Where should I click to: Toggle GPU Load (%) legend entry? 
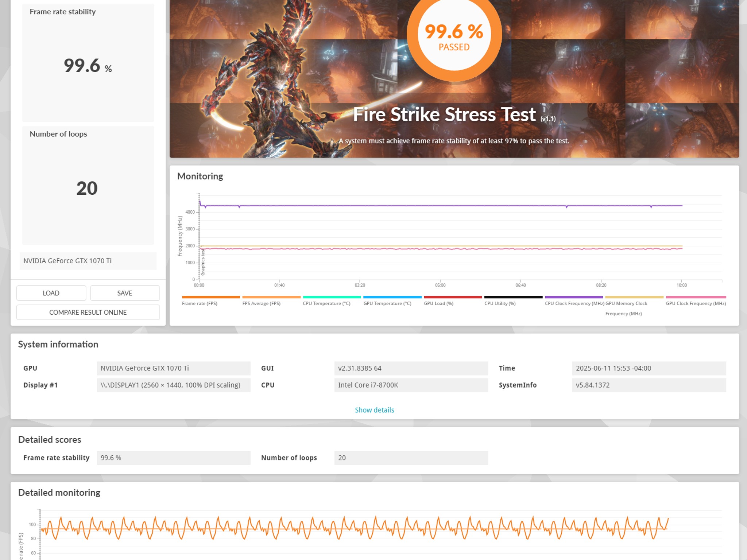(x=438, y=303)
